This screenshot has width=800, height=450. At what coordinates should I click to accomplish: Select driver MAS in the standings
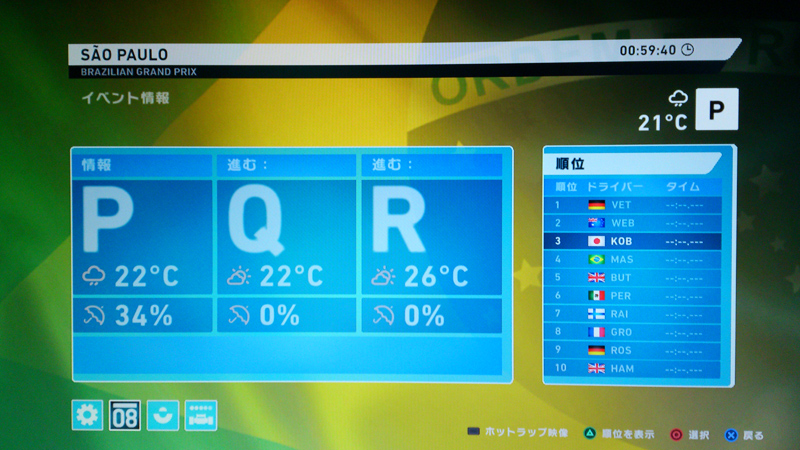pos(633,260)
